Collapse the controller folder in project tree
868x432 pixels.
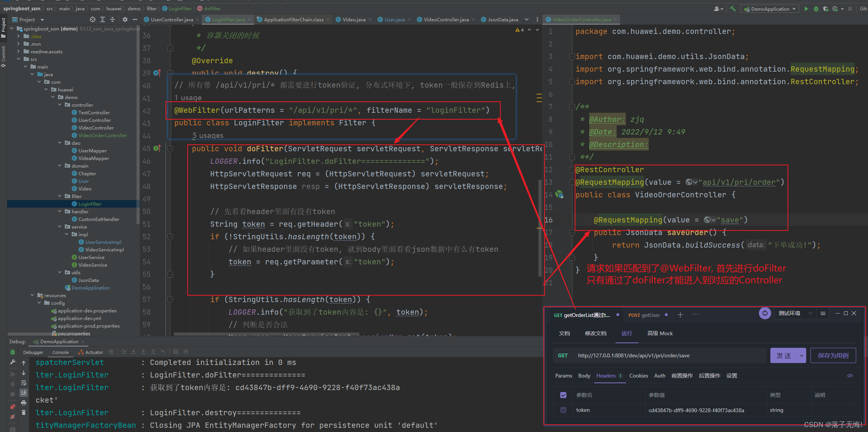60,105
